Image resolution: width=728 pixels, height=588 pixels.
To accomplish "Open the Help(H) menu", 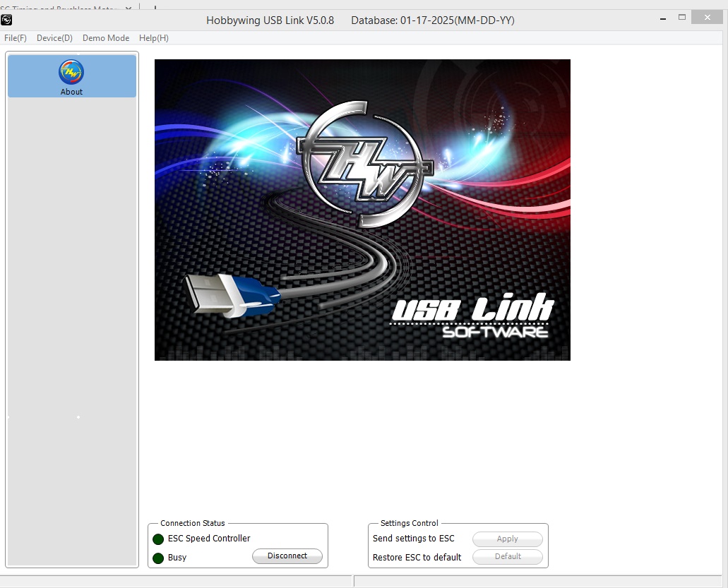I will 154,38.
